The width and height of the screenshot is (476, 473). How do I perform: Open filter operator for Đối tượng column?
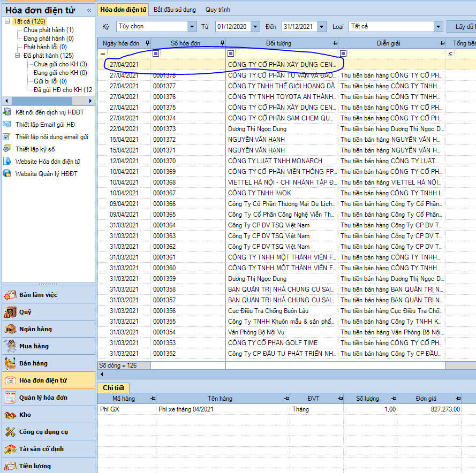pos(231,54)
